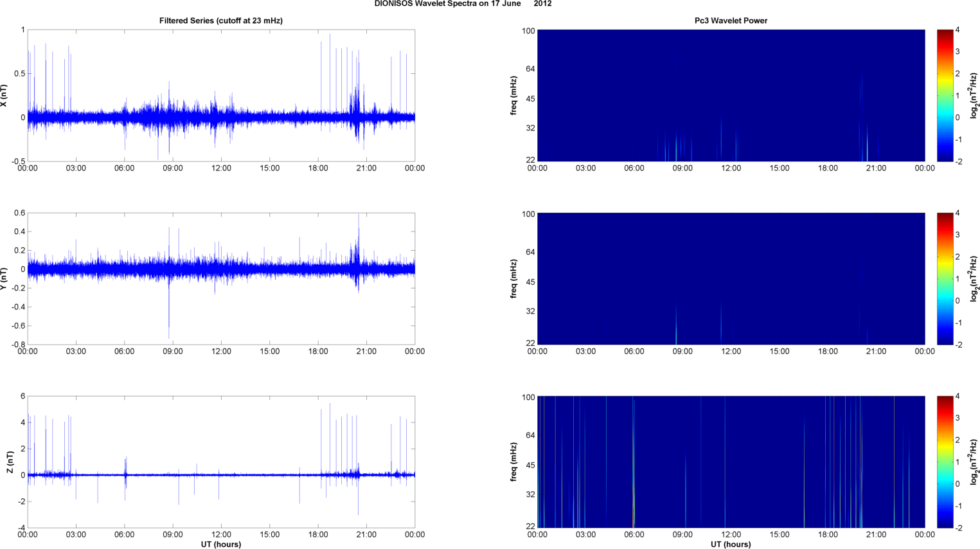
Task: Click UT (hours) label under Z time series
Action: click(221, 544)
